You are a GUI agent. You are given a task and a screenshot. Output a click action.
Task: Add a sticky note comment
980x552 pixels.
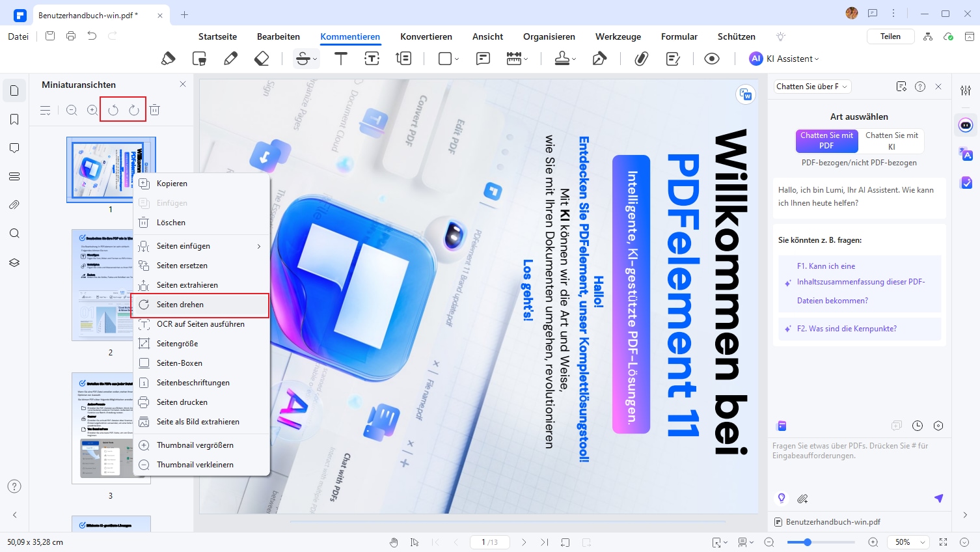coord(483,59)
